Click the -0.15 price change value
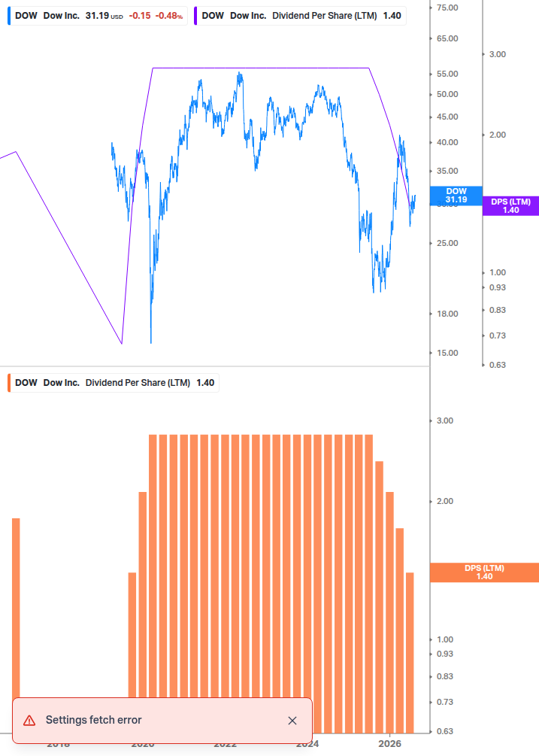The image size is (539, 756). 140,16
